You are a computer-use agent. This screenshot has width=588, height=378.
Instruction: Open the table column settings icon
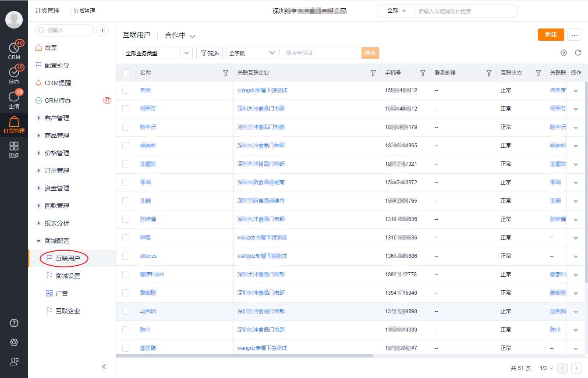point(564,53)
